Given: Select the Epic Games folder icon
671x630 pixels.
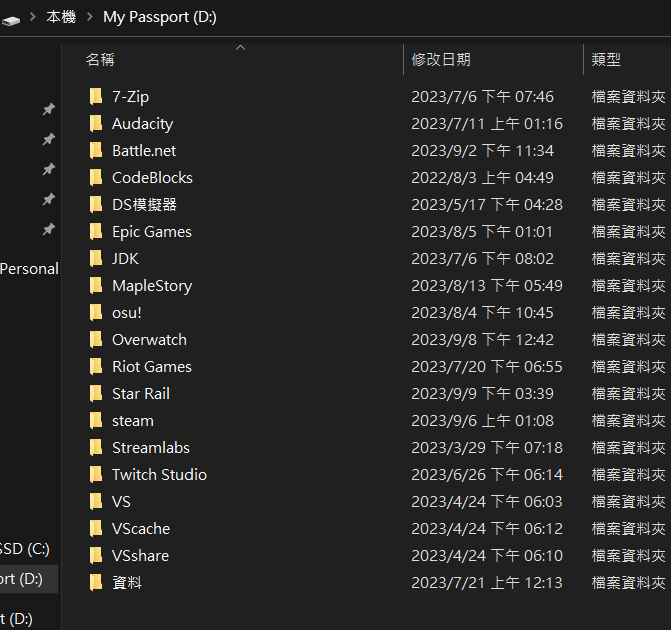Looking at the screenshot, I should [96, 231].
